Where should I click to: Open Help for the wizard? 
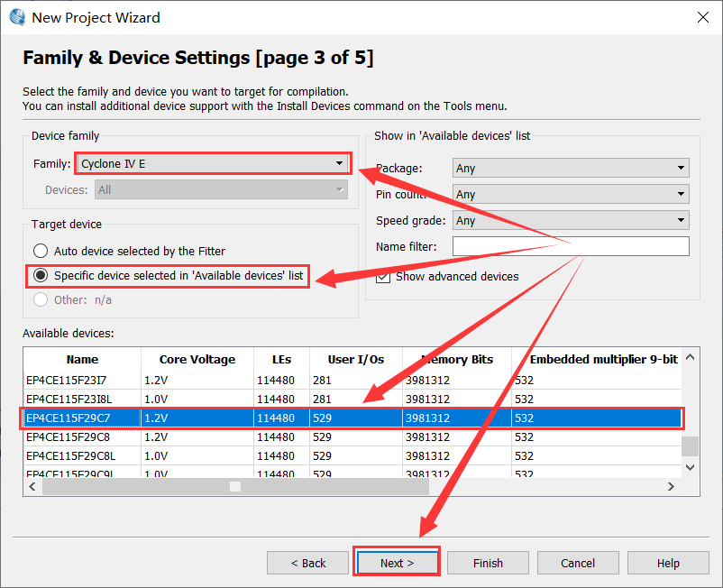click(x=668, y=563)
